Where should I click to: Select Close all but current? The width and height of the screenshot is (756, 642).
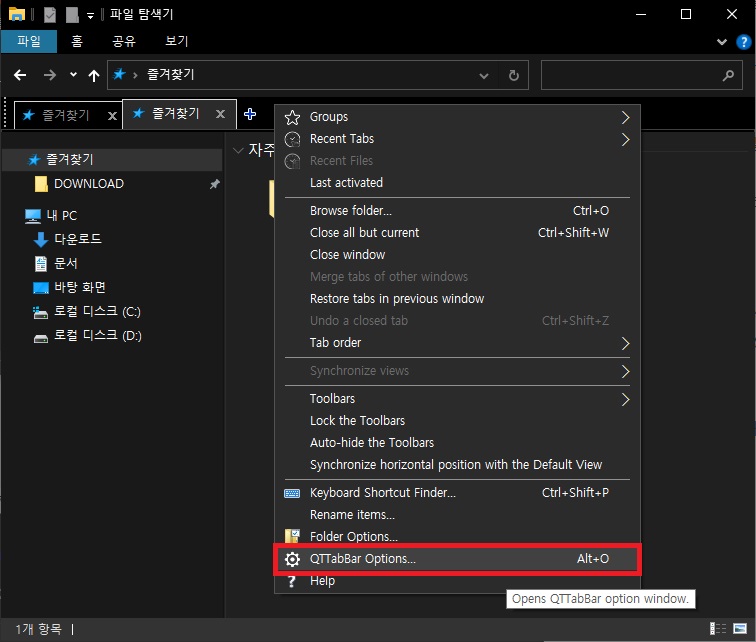(x=457, y=233)
